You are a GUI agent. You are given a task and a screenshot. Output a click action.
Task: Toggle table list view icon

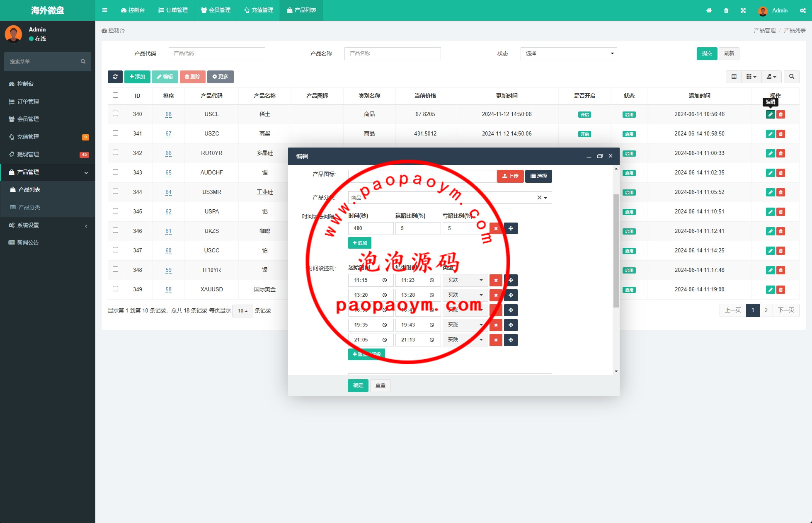coord(734,77)
